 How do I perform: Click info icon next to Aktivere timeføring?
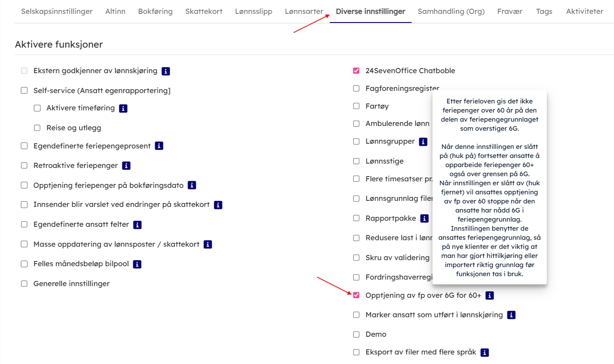click(123, 108)
